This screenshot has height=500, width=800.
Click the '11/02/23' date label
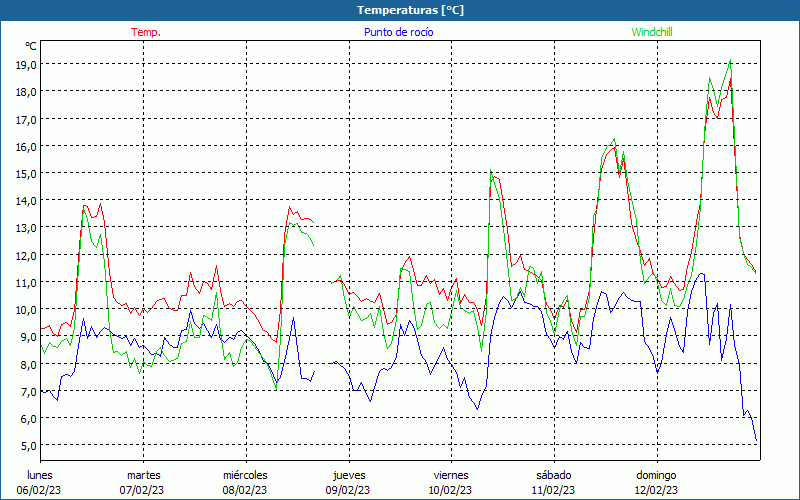coord(553,490)
